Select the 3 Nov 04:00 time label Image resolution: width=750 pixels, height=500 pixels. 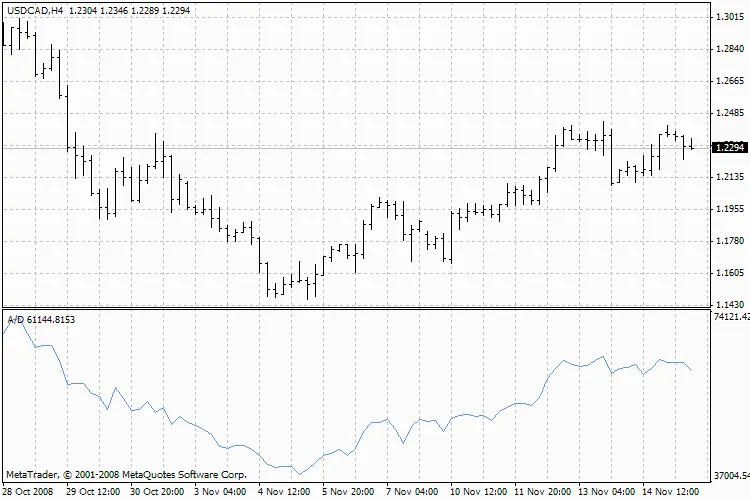220,492
